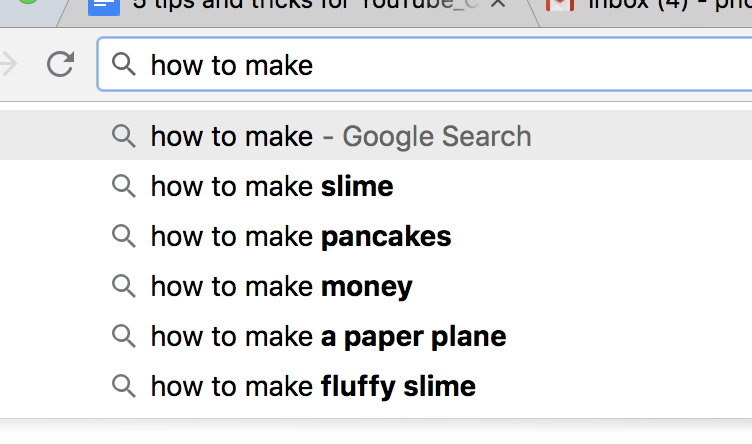Click into the address bar text field
Viewport: 752px width, 444px height.
[424, 64]
